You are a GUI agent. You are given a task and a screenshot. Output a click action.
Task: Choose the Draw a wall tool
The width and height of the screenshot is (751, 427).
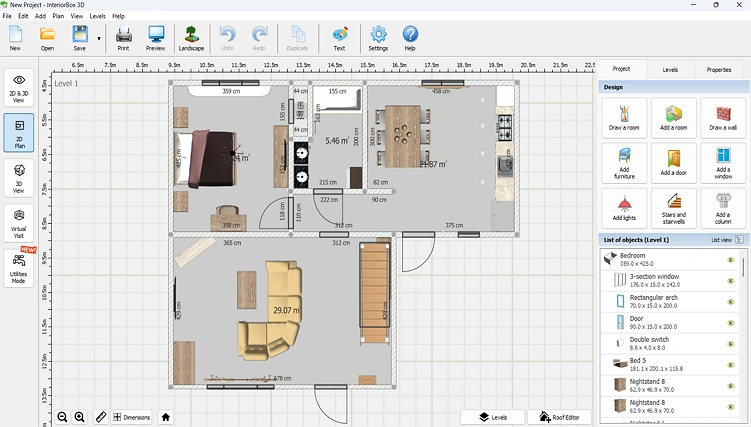pos(723,118)
